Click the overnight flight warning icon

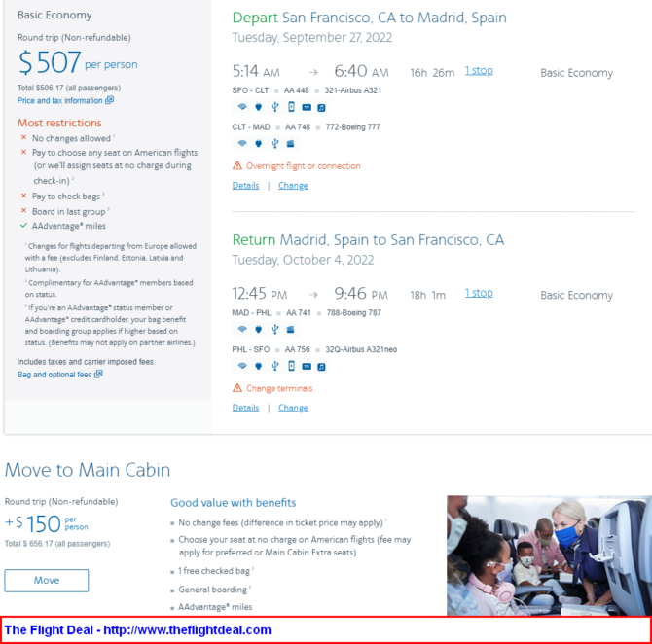(237, 166)
